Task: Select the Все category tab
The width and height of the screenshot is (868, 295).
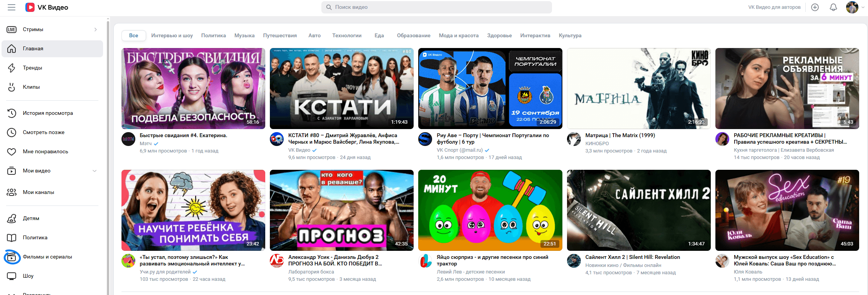Action: (134, 36)
